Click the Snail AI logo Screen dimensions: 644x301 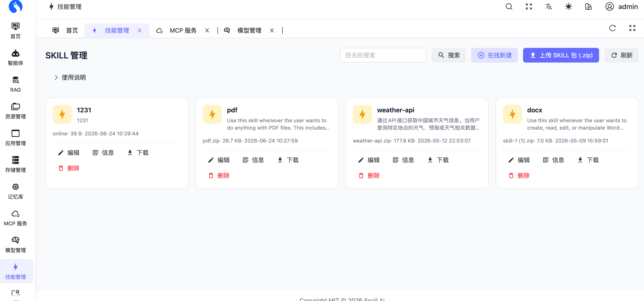(x=16, y=6)
